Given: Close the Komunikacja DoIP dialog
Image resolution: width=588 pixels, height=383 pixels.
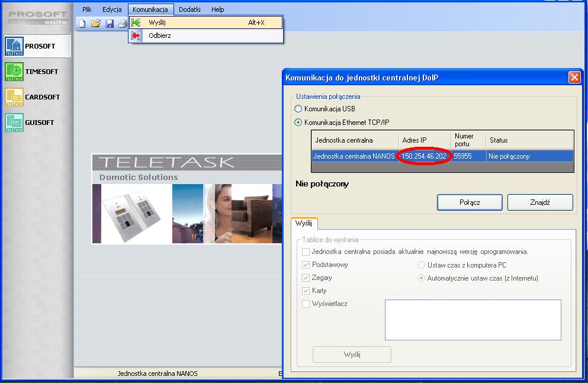Looking at the screenshot, I should click(x=574, y=78).
